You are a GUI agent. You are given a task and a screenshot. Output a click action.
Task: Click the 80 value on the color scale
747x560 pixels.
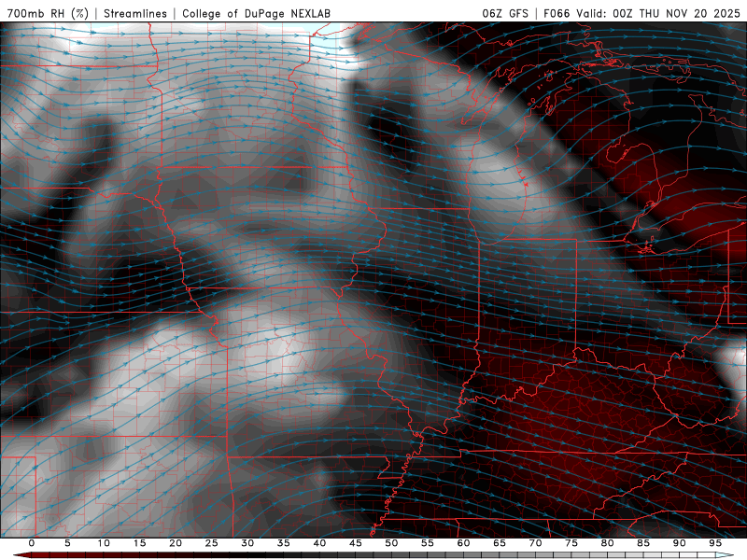[x=608, y=543]
